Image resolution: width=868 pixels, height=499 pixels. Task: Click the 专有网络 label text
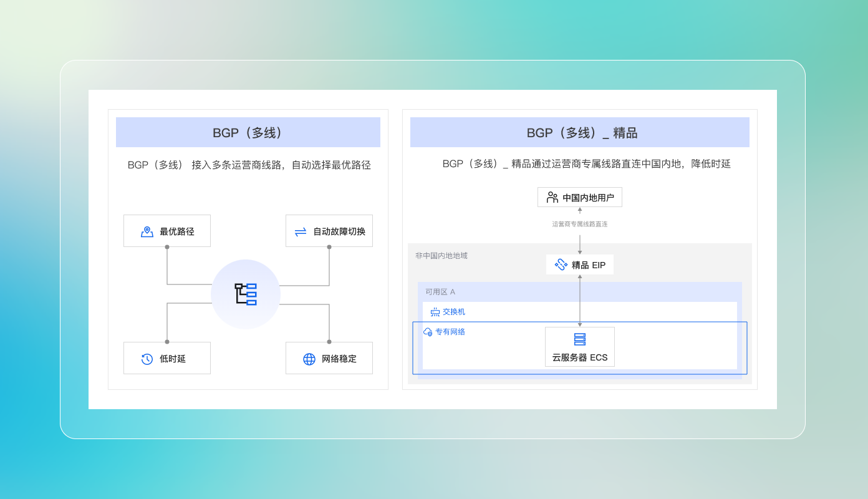(x=450, y=332)
